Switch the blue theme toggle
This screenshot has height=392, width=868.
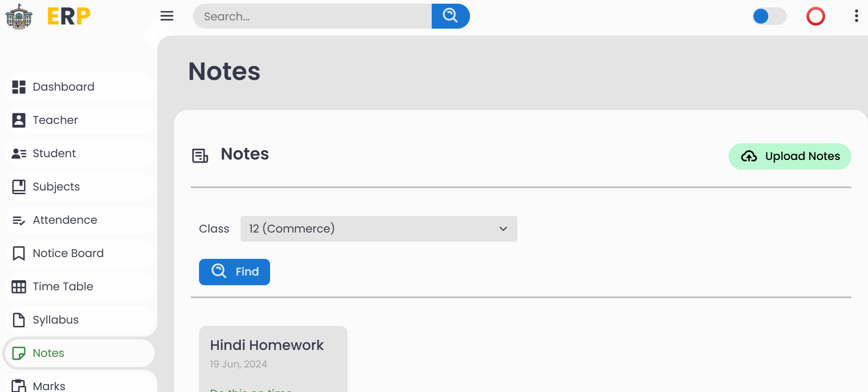point(769,17)
